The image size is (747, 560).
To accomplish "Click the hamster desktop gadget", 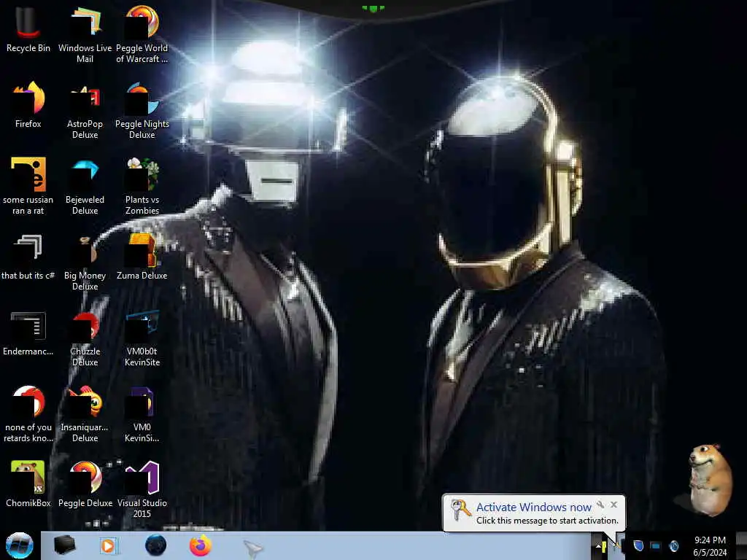I will (x=710, y=480).
